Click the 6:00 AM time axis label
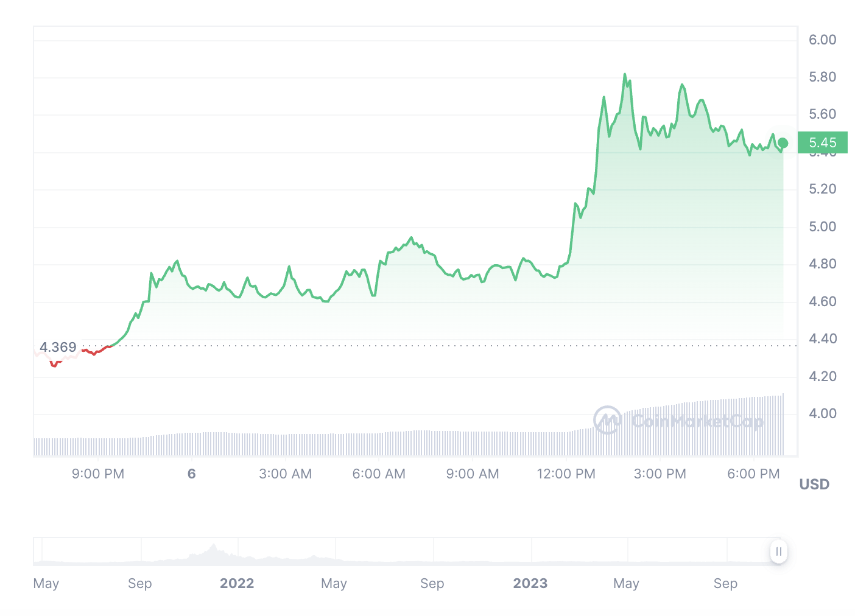Image resolution: width=855 pixels, height=616 pixels. pos(379,474)
